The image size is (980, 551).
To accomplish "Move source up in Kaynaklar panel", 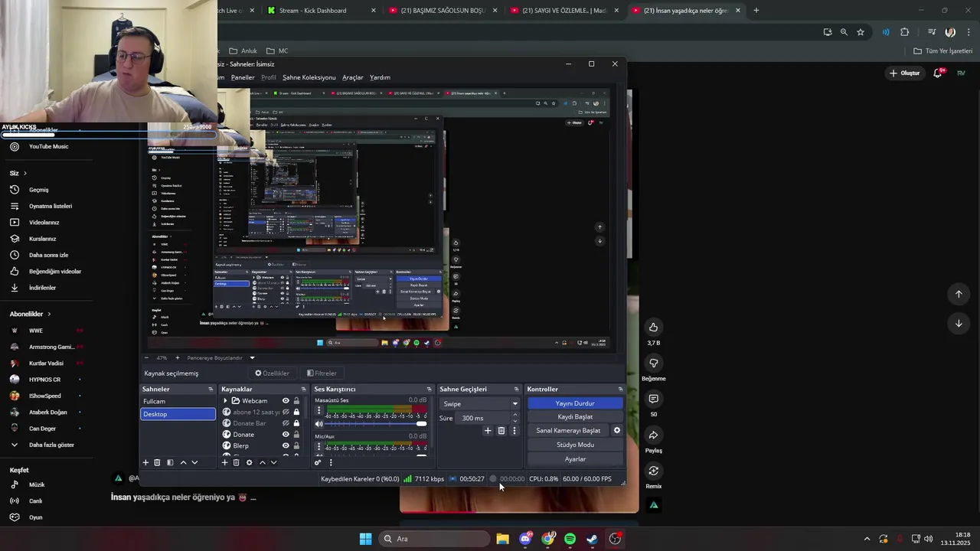I will [x=263, y=462].
